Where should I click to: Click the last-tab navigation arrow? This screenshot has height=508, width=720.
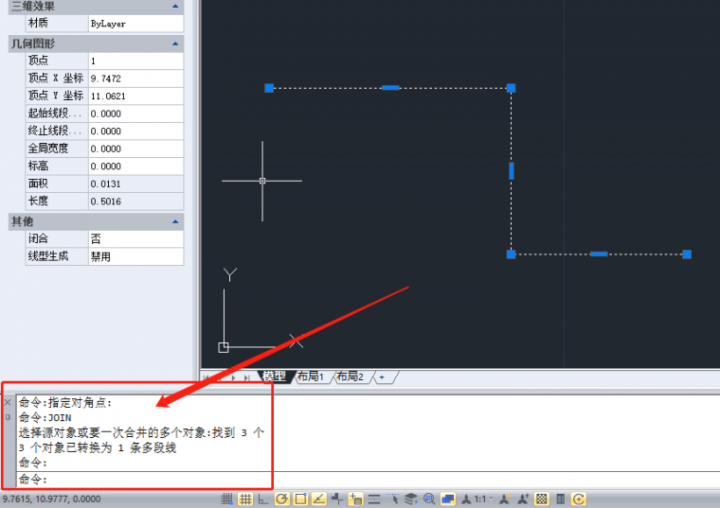point(247,378)
